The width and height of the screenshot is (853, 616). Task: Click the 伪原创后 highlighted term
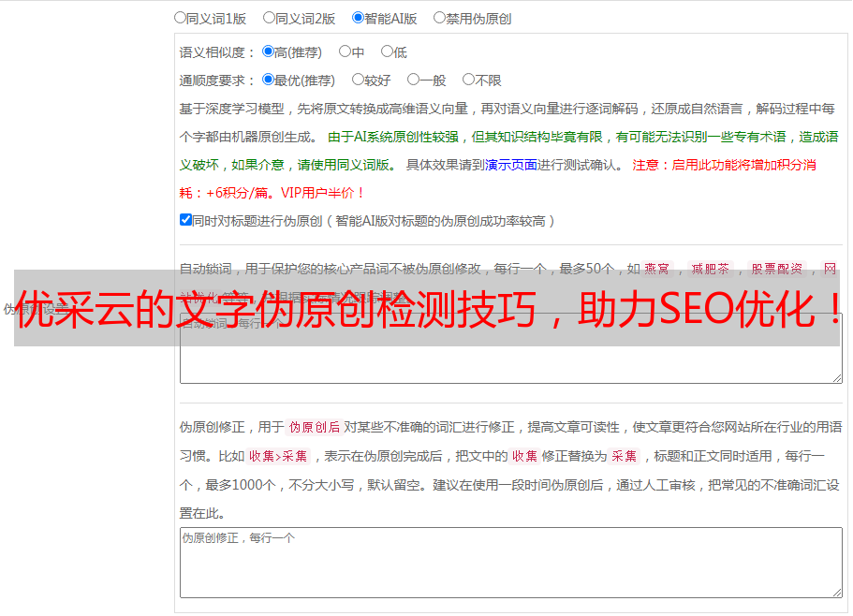click(x=314, y=427)
